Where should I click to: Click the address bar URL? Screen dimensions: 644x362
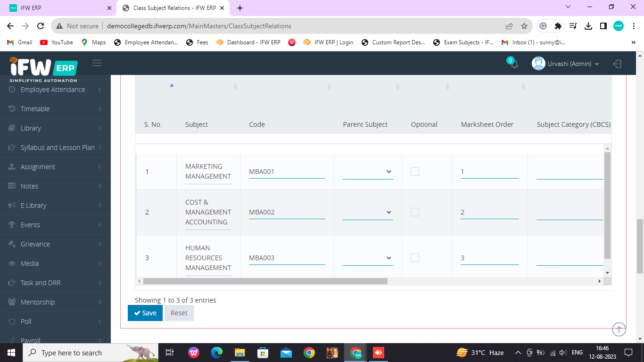[x=199, y=26]
